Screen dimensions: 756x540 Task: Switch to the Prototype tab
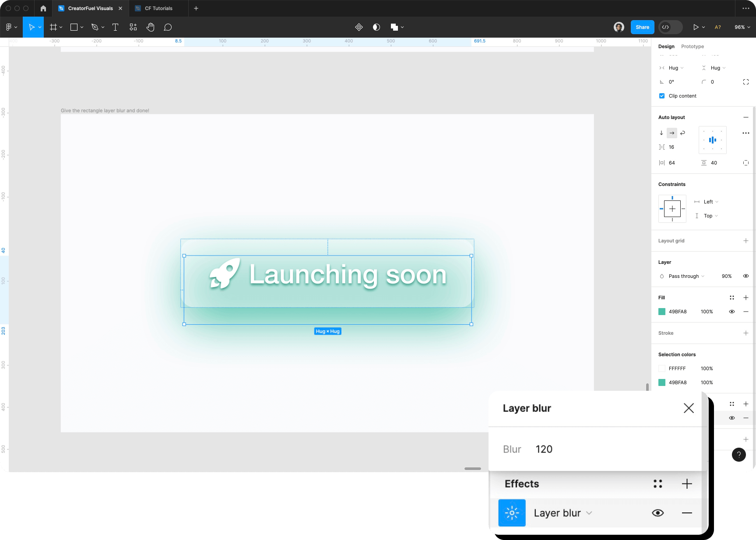coord(693,46)
